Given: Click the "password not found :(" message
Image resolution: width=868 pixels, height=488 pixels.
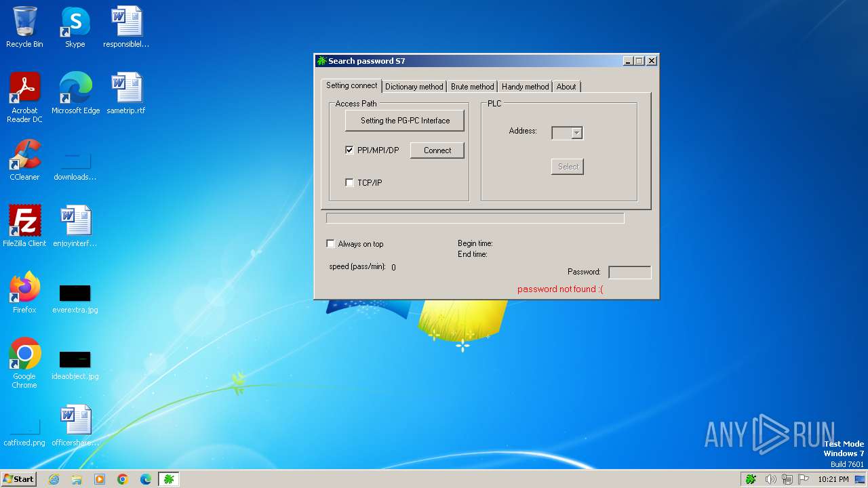Looking at the screenshot, I should pyautogui.click(x=560, y=289).
